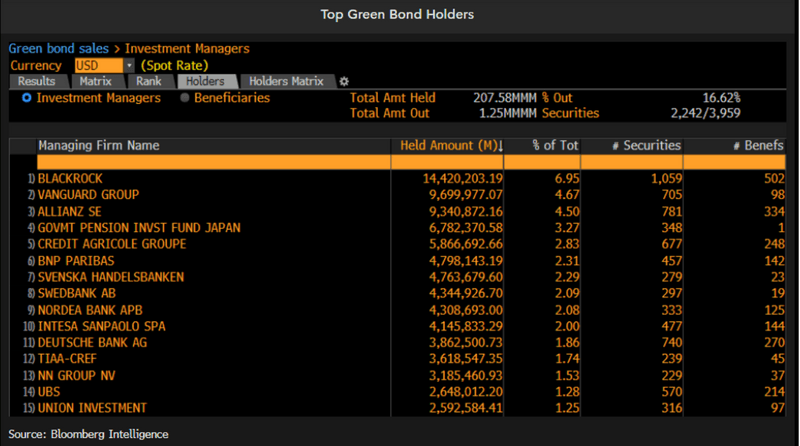
Task: Open the USD currency dropdown arrow
Action: (x=129, y=65)
